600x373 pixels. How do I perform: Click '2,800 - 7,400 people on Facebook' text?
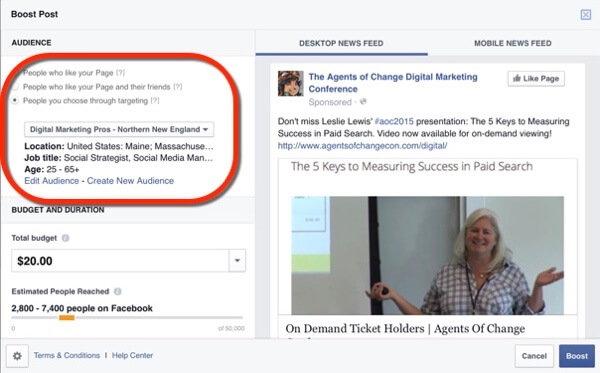tap(82, 308)
